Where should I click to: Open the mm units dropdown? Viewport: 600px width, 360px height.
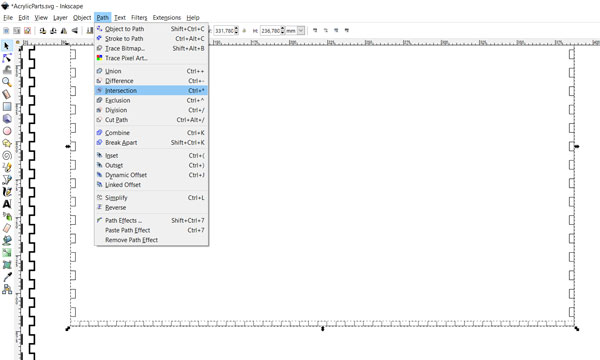pos(301,30)
